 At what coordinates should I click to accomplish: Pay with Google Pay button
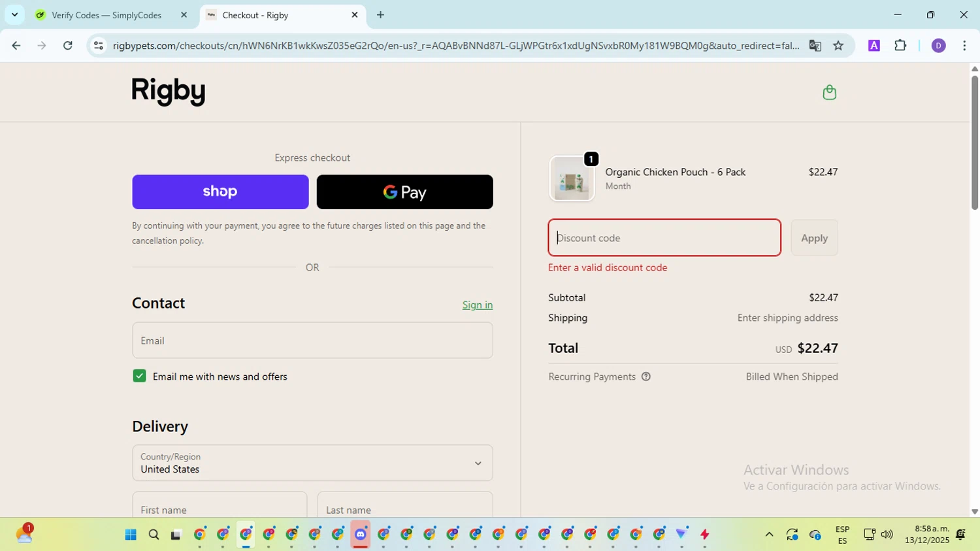pos(405,192)
